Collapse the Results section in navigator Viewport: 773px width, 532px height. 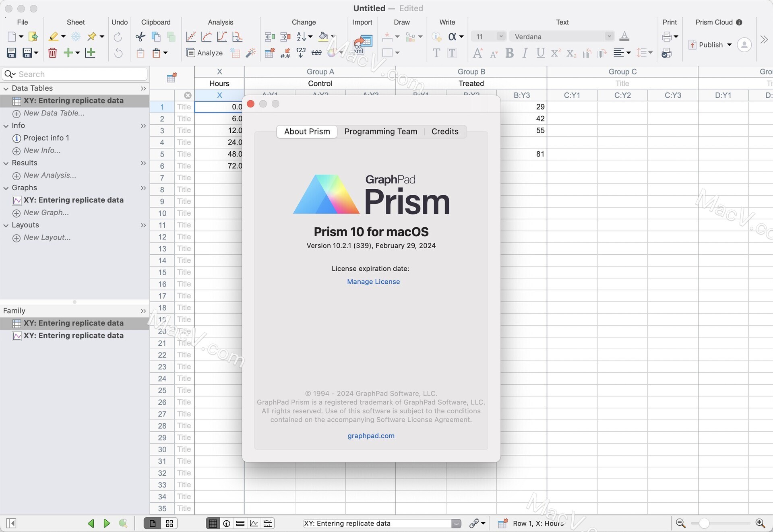[6, 163]
